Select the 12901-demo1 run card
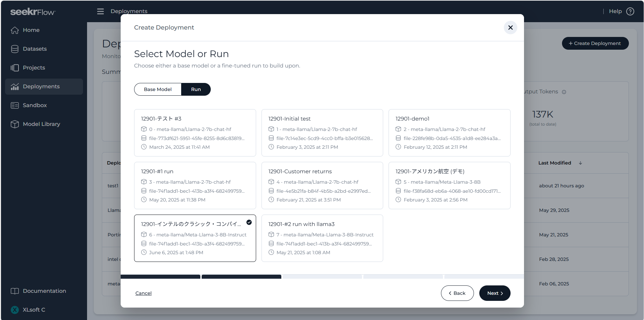The height and width of the screenshot is (320, 644). tap(449, 133)
